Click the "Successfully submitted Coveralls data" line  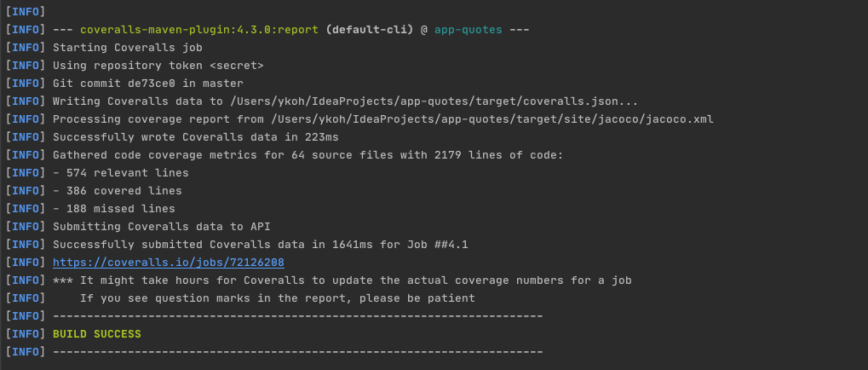[260, 245]
